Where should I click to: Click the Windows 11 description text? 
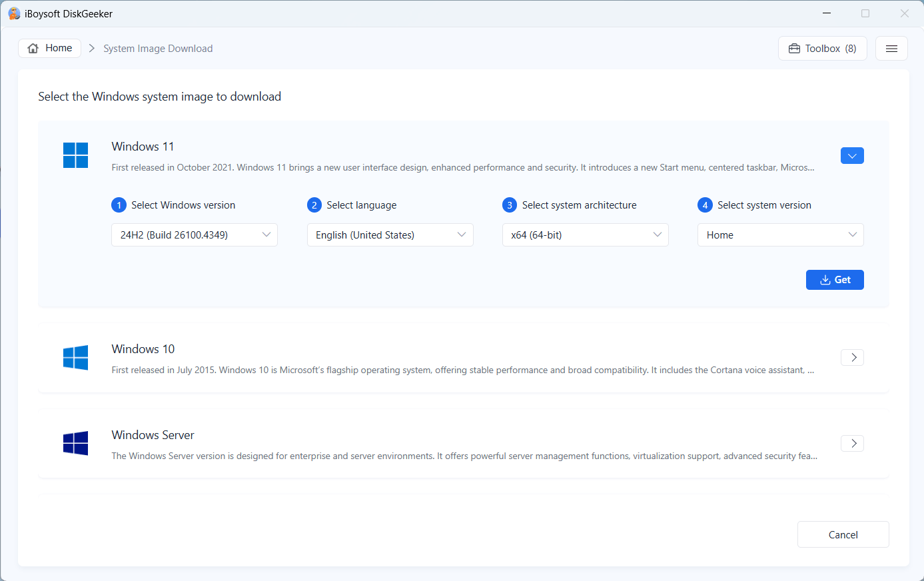pos(463,168)
